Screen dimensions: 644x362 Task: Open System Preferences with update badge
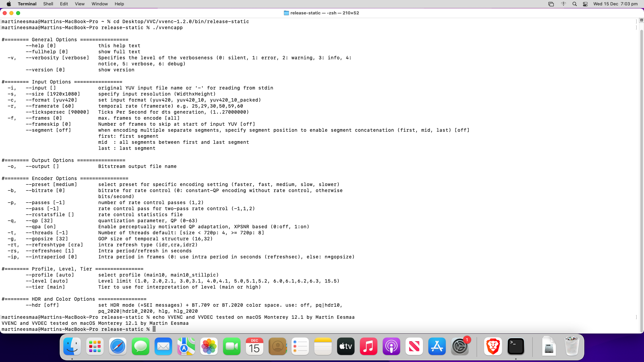460,346
